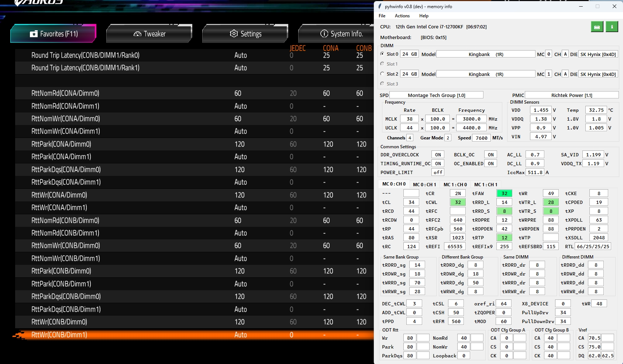Click the PMIC field showing Richtek Power
The image size is (623, 364).
click(572, 95)
